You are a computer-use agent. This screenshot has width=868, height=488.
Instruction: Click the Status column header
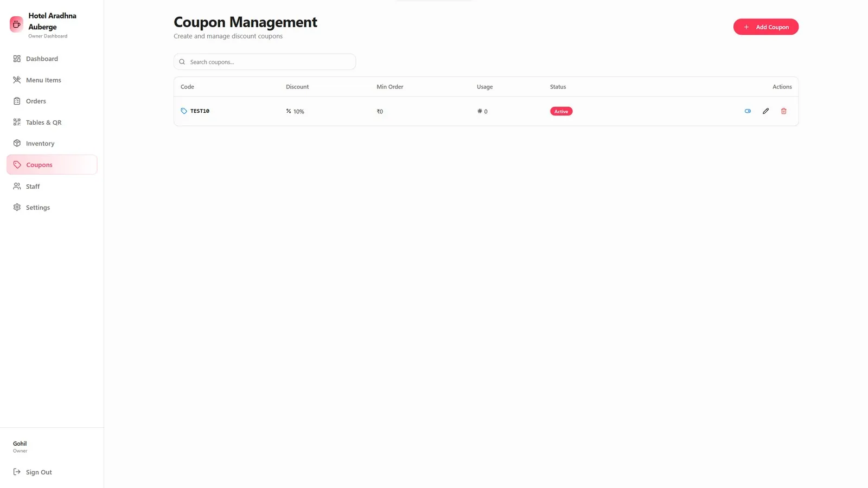[x=558, y=87]
